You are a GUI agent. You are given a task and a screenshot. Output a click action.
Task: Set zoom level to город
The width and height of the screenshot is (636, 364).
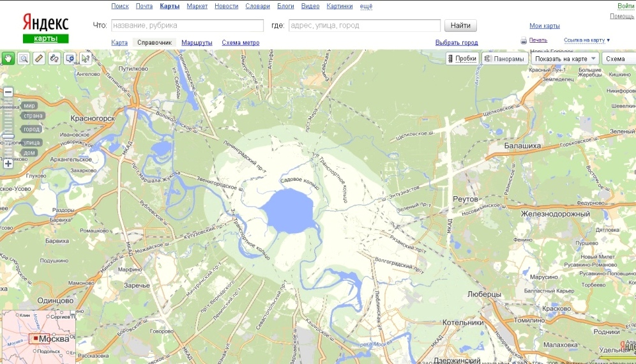(x=31, y=130)
